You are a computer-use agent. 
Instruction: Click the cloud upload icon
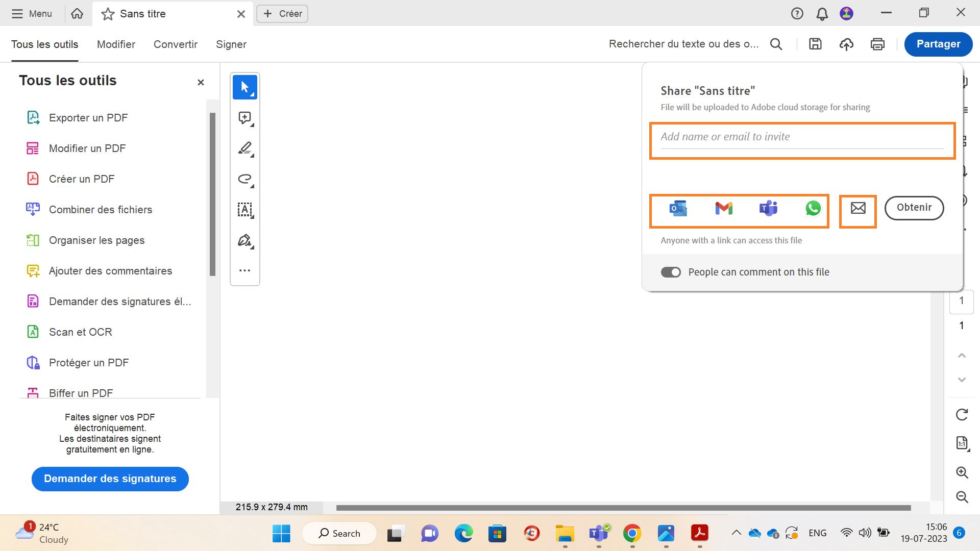point(846,44)
